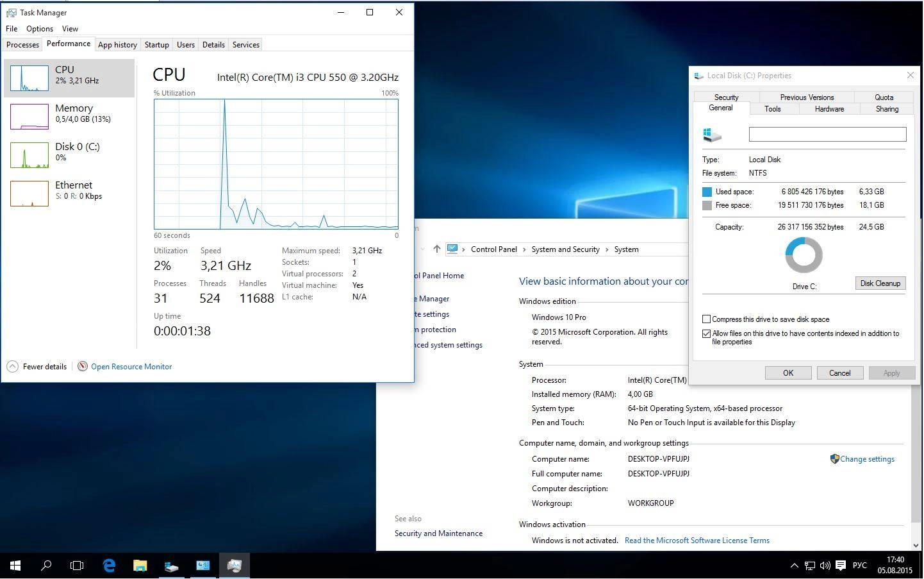Open Resource Monitor link
This screenshot has width=924, height=579.
pyautogui.click(x=131, y=367)
